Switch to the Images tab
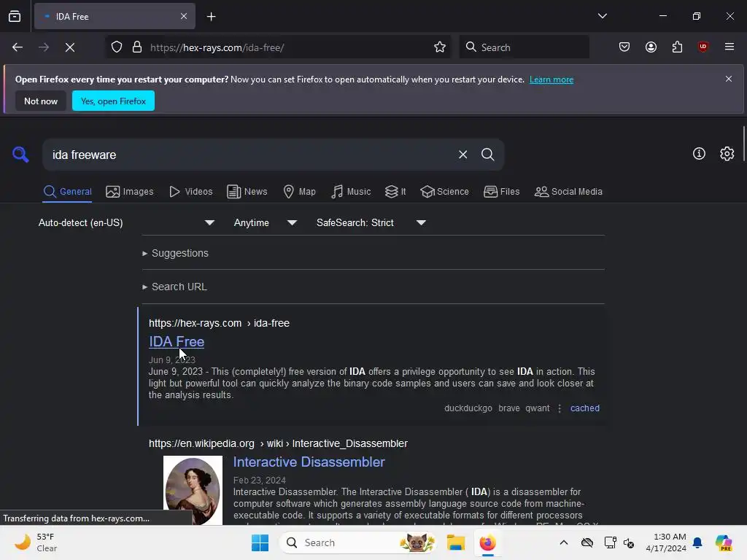The image size is (747, 560). click(130, 192)
